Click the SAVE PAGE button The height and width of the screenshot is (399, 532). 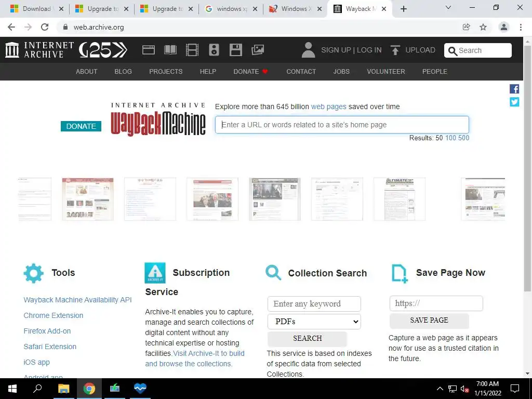429,320
